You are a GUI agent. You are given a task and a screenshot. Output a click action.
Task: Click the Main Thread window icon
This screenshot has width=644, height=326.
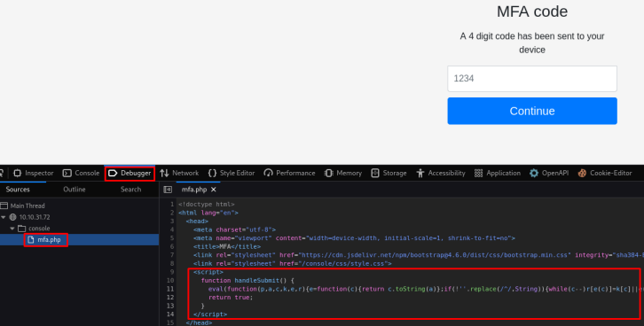[4, 206]
